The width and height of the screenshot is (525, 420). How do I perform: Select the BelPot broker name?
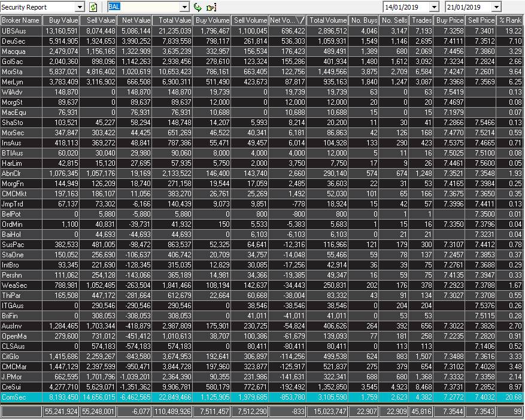[11, 214]
